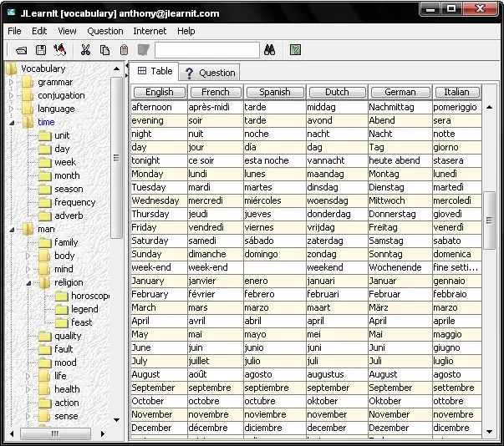The height and width of the screenshot is (446, 504).
Task: Click the Cut scissors icon
Action: tap(85, 50)
